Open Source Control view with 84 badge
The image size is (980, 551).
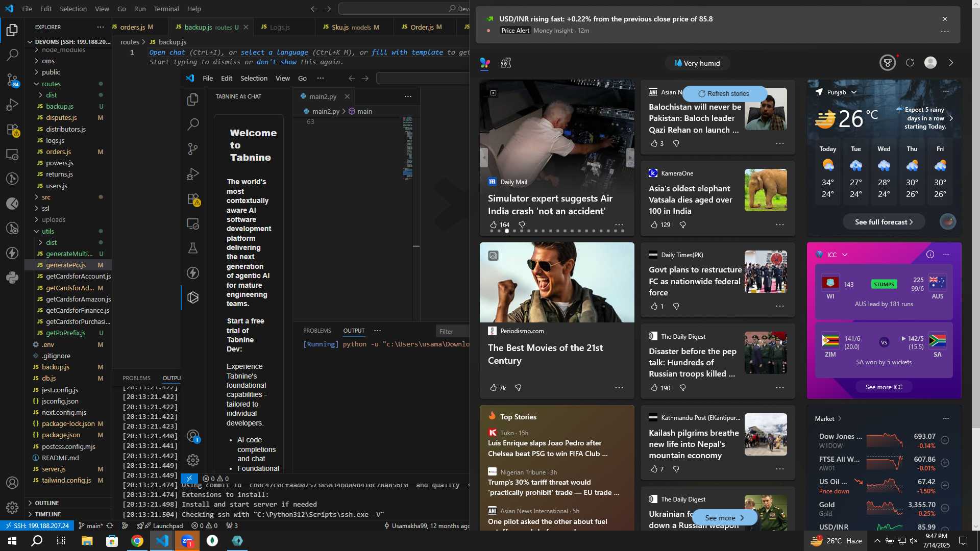pos(12,80)
